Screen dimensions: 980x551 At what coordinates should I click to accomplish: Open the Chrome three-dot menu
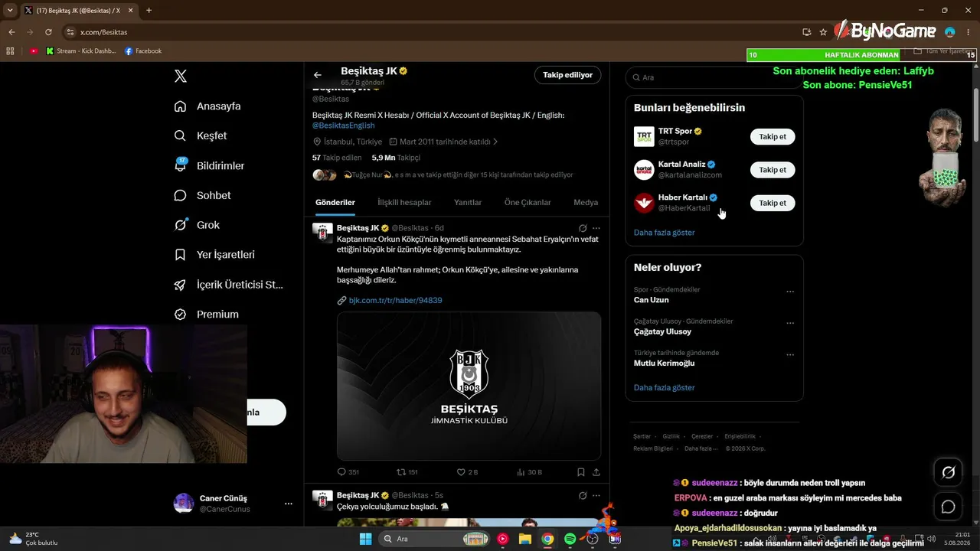point(969,32)
